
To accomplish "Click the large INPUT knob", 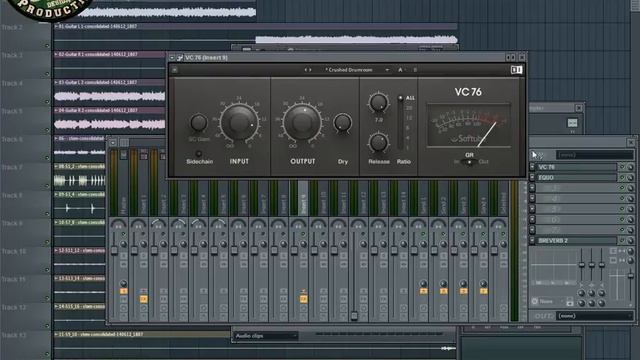I will click(x=239, y=122).
